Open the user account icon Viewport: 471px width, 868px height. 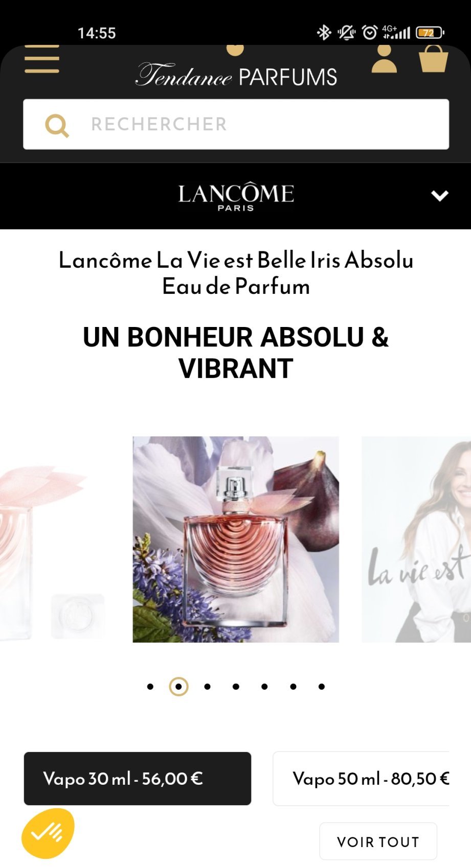(384, 59)
